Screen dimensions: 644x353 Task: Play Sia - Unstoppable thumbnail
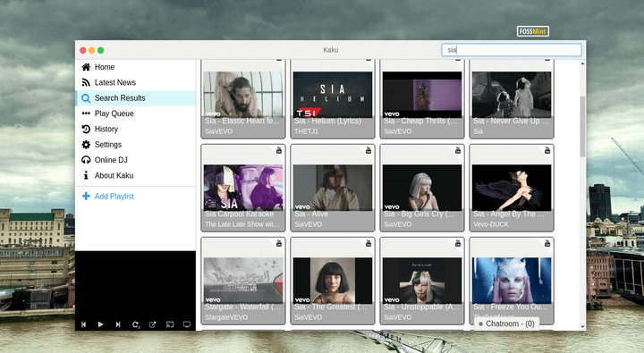tap(422, 281)
